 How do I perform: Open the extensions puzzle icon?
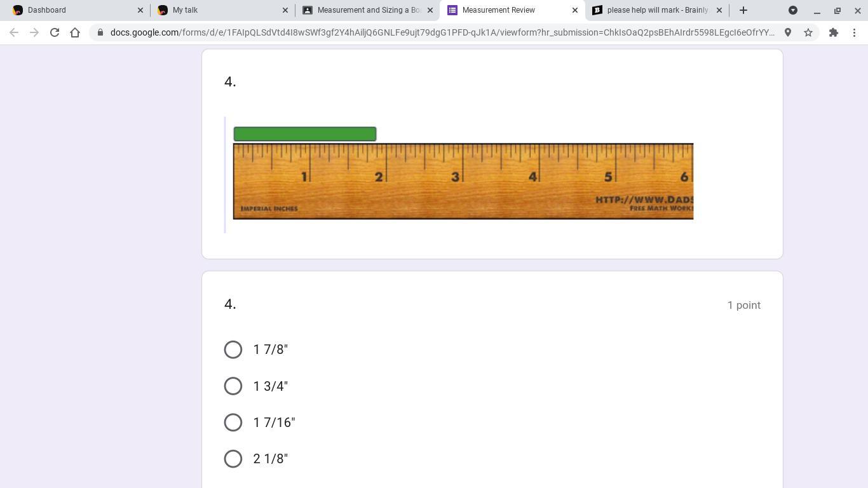pos(834,32)
